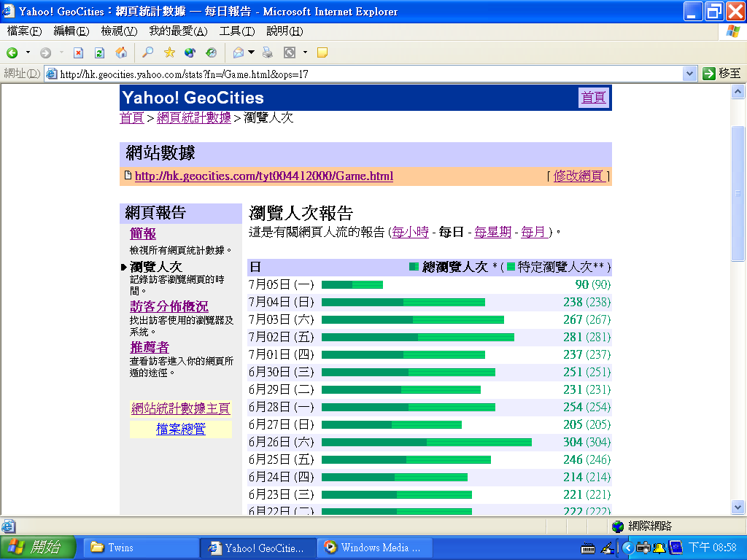Screen dimensions: 747x560
Task: Click the blue book tray icon
Action: pyautogui.click(x=676, y=548)
